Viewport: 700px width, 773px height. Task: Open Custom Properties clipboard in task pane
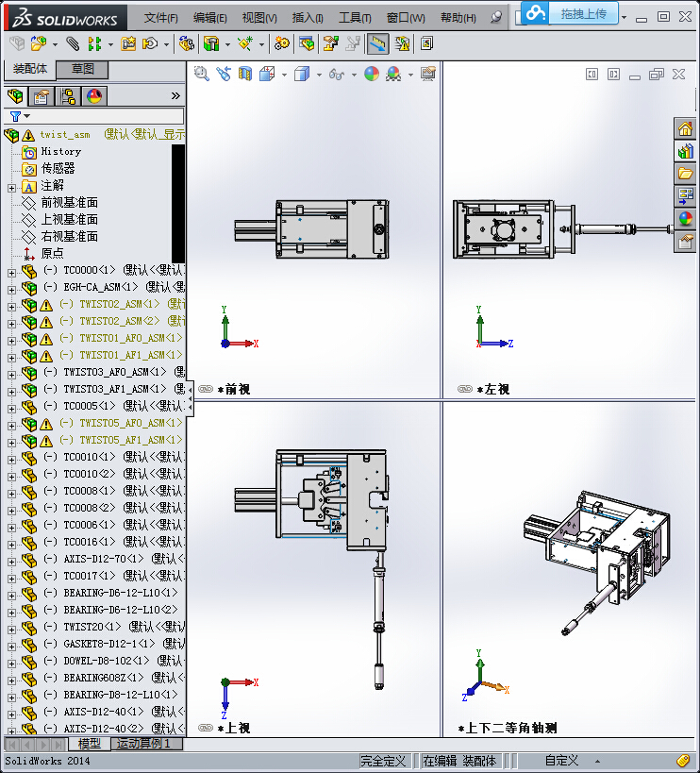click(x=685, y=242)
